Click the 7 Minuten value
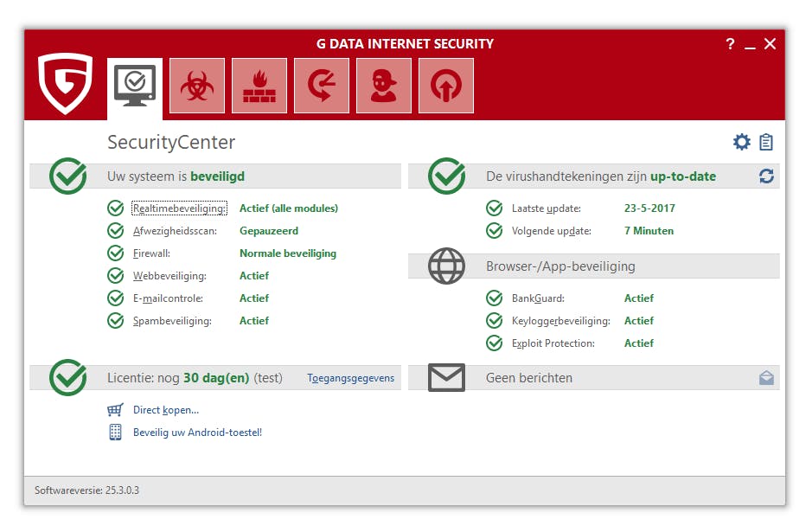The height and width of the screenshot is (532, 812). click(x=649, y=231)
